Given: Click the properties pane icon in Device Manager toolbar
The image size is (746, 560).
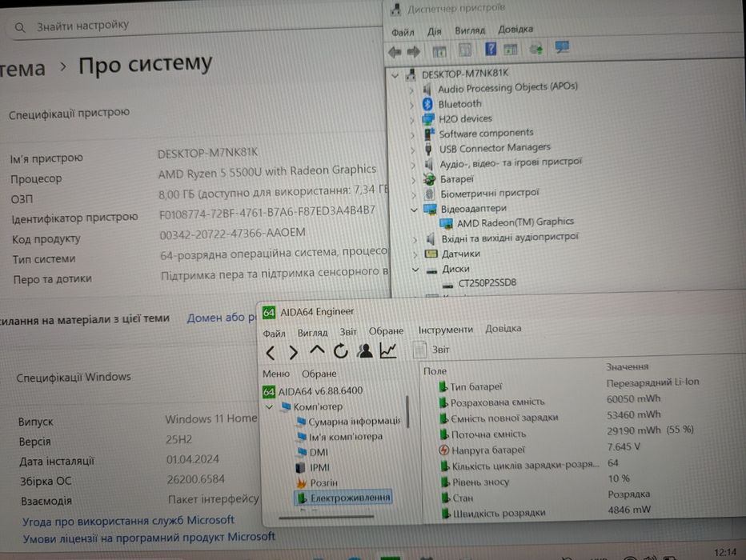Looking at the screenshot, I should pyautogui.click(x=464, y=50).
